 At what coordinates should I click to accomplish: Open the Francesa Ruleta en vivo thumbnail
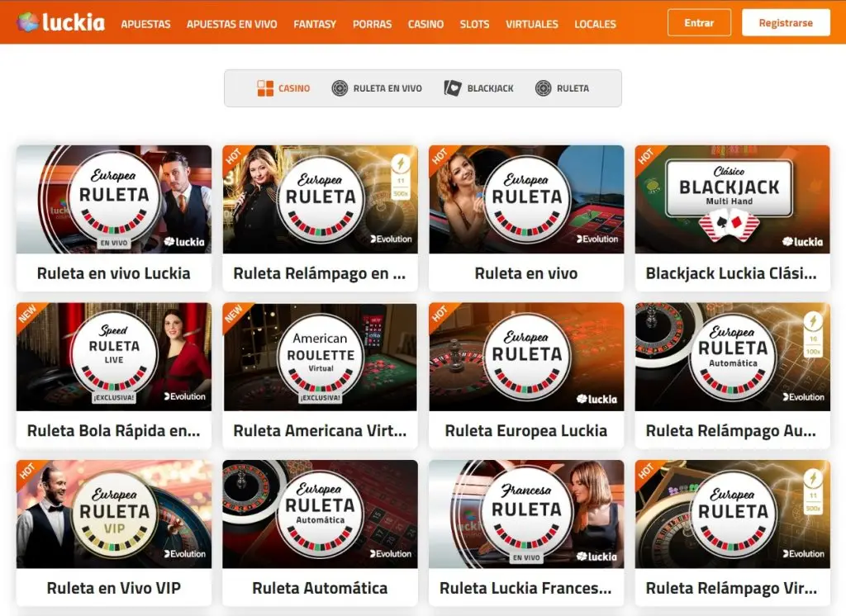click(x=526, y=514)
